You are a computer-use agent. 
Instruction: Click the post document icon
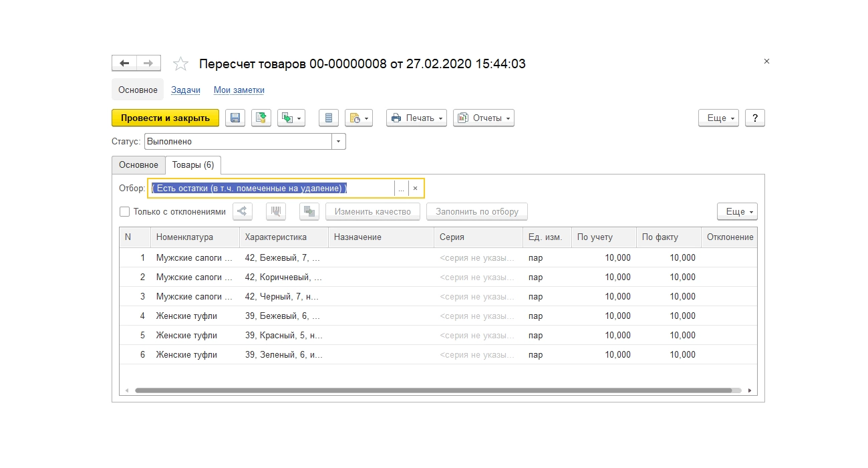point(262,118)
